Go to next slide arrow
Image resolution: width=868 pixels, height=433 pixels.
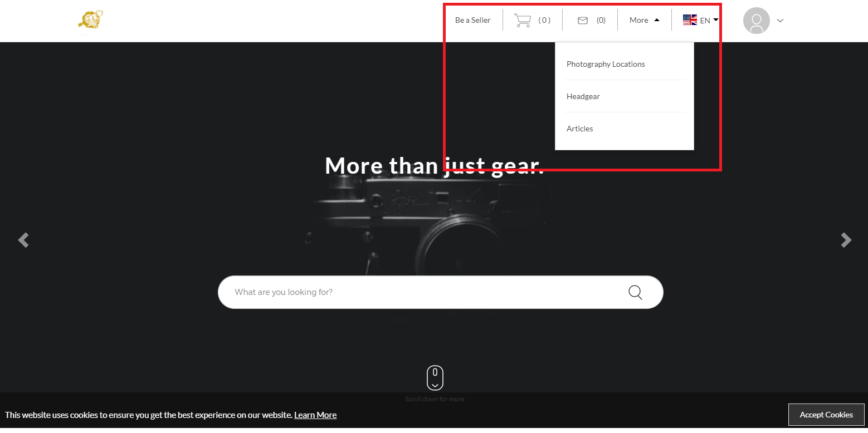click(x=846, y=240)
